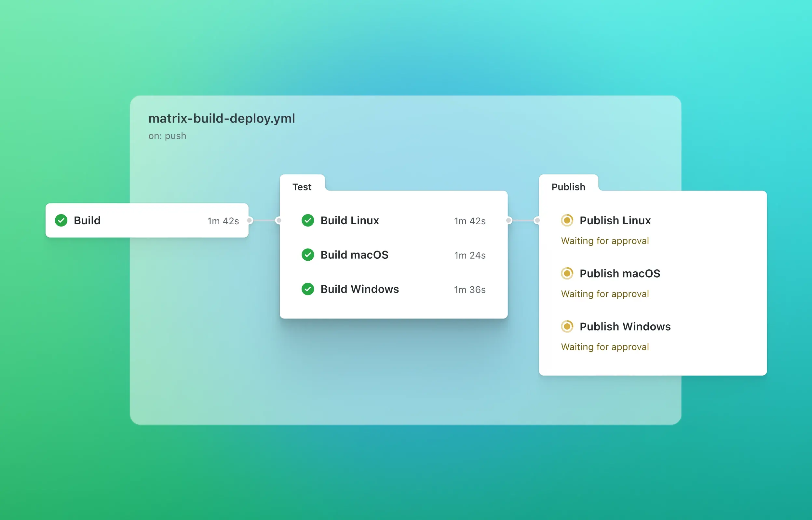Open Waiting for approval under Publish Linux
Viewport: 812px width, 520px height.
[x=604, y=241]
